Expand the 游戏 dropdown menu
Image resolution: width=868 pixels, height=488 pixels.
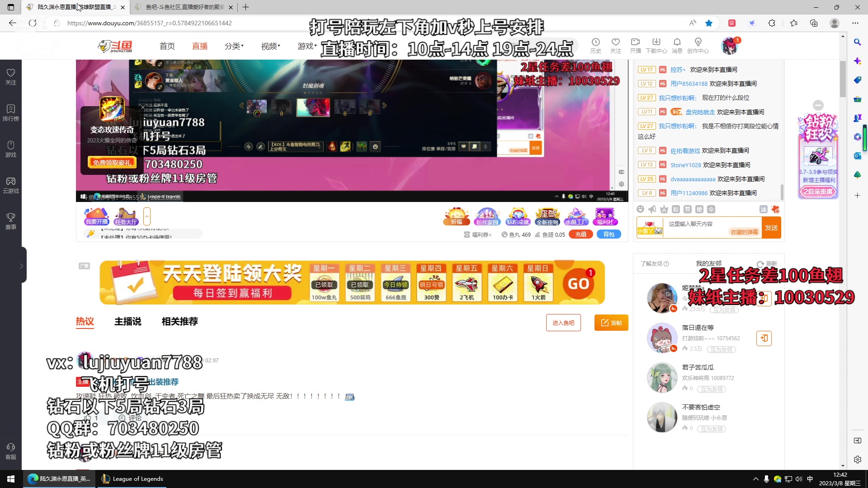pyautogui.click(x=307, y=46)
